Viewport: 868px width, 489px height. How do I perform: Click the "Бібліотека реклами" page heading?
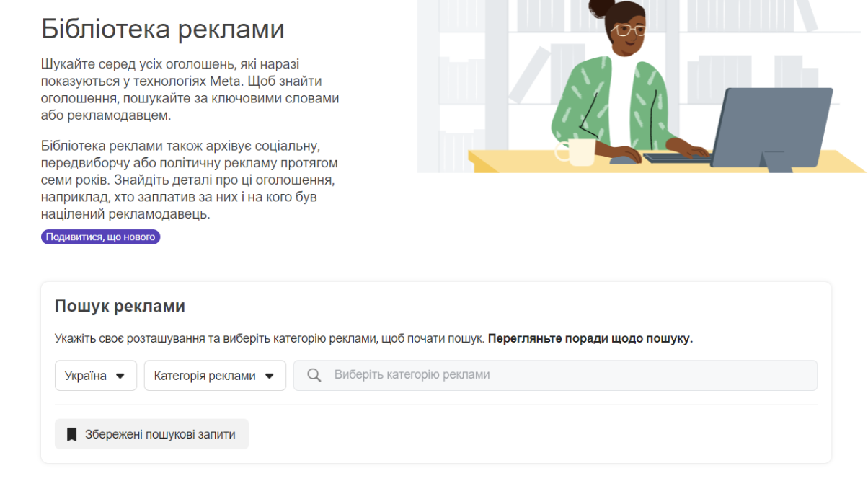click(x=162, y=29)
